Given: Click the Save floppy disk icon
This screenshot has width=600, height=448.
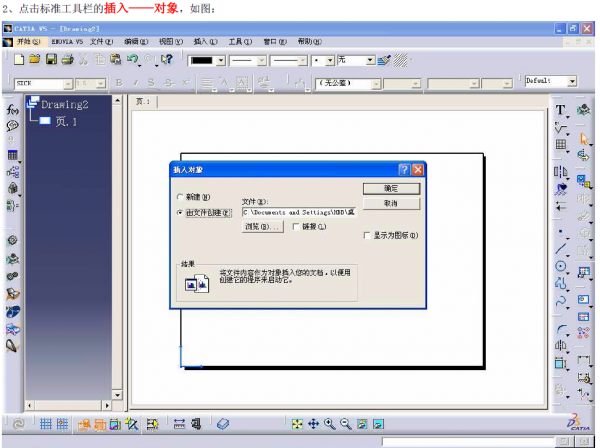Looking at the screenshot, I should click(51, 59).
